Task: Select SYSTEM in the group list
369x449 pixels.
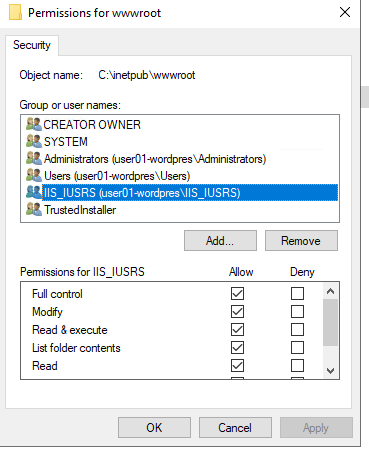Action: tap(66, 142)
